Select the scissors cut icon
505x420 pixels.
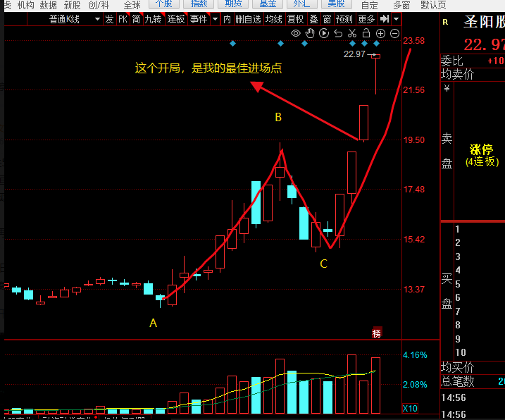[x=352, y=33]
